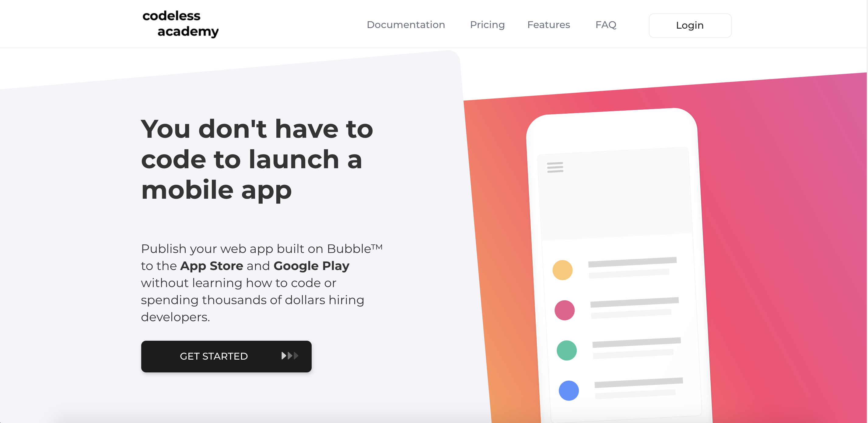The width and height of the screenshot is (868, 423).
Task: Click the bold App Store text
Action: point(212,266)
